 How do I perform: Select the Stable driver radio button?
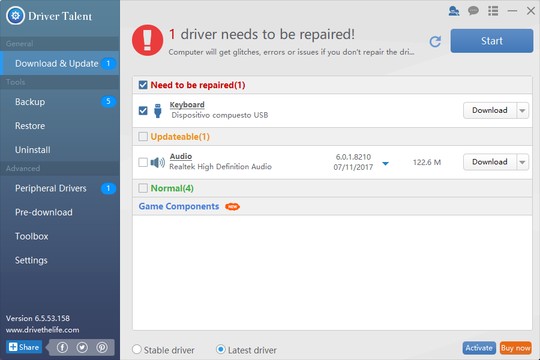click(137, 349)
